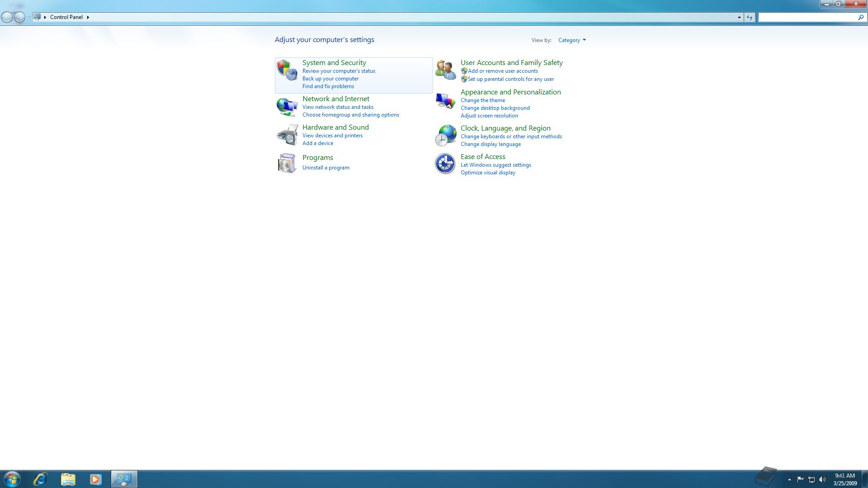Open recent pages dropdown next to Forward
The width and height of the screenshot is (868, 488).
click(x=28, y=17)
